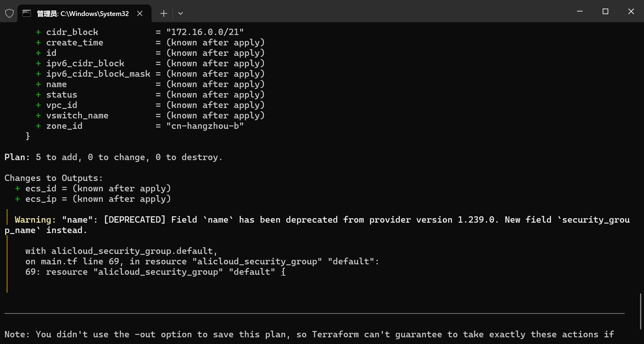Select the 管理员: C:\Windows\System32 tab
Screen dimensions: 644x344
click(x=83, y=14)
